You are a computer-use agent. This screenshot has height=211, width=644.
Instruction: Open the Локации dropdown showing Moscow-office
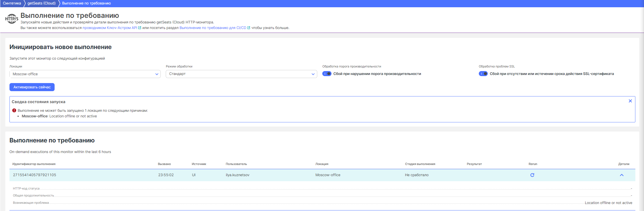click(x=85, y=74)
